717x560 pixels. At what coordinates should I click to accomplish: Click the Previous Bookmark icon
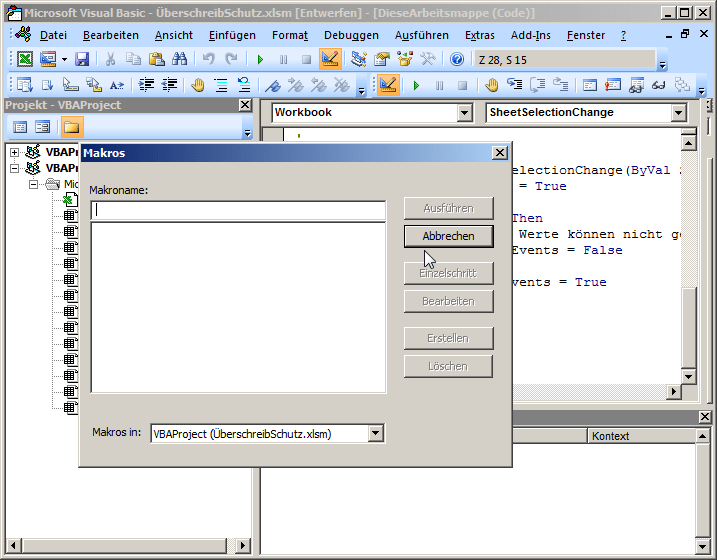(319, 85)
